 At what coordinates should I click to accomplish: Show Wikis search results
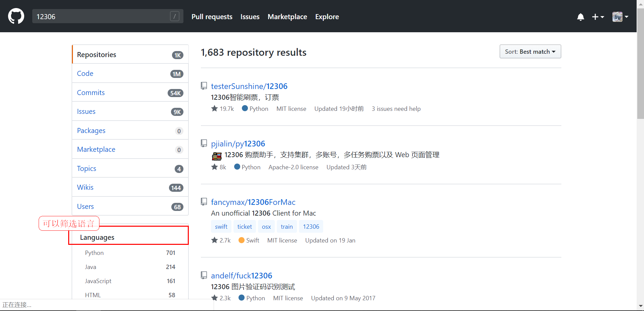(x=130, y=187)
